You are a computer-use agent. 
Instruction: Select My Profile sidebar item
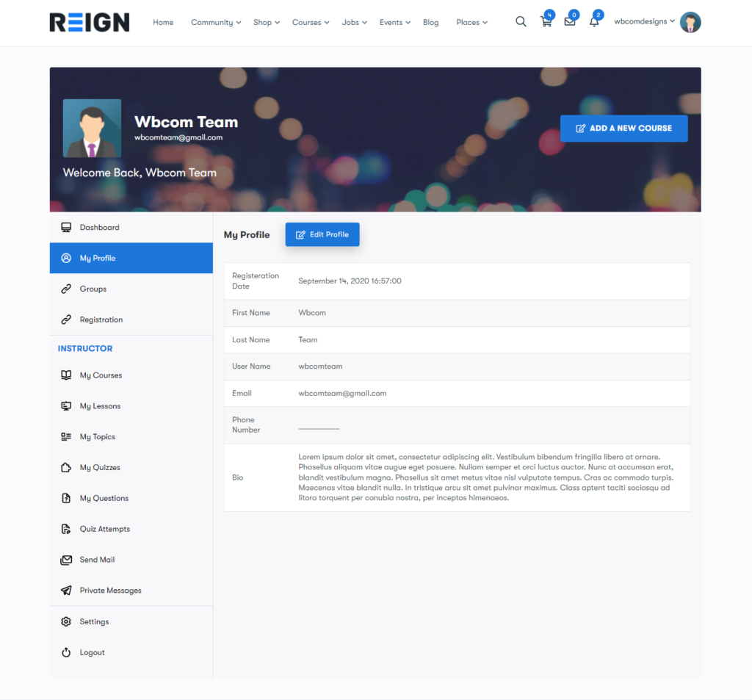point(131,258)
